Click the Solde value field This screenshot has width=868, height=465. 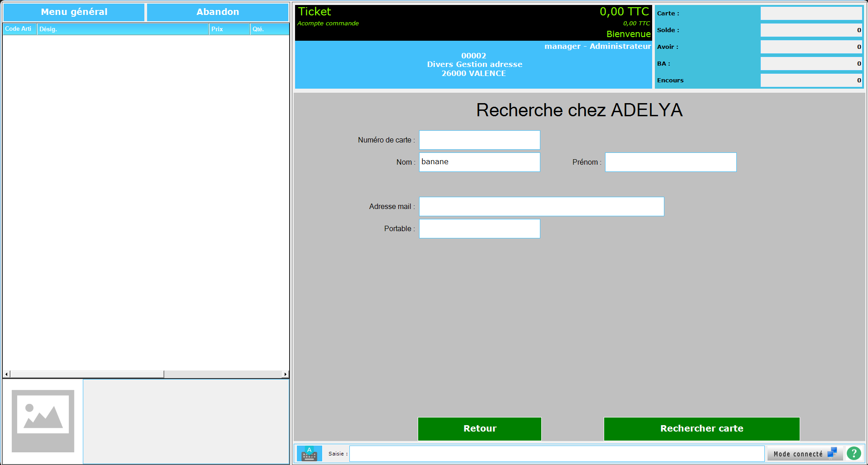click(811, 30)
